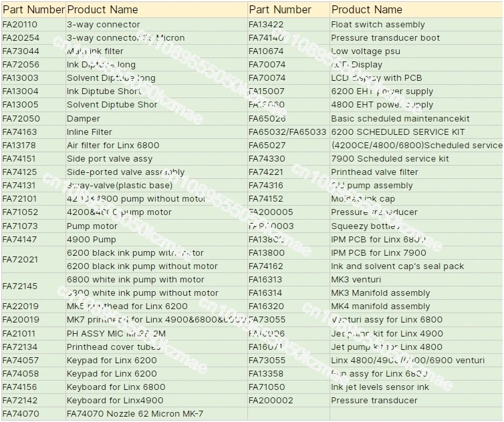Click "FA74070 Nozzle 62 Micron MK-7" cell

[134, 414]
